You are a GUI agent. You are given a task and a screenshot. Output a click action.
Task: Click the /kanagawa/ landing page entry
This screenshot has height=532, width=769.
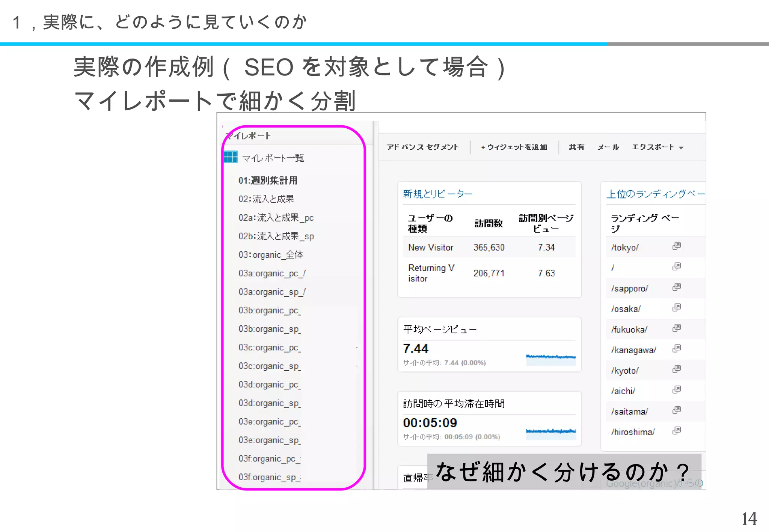[634, 350]
